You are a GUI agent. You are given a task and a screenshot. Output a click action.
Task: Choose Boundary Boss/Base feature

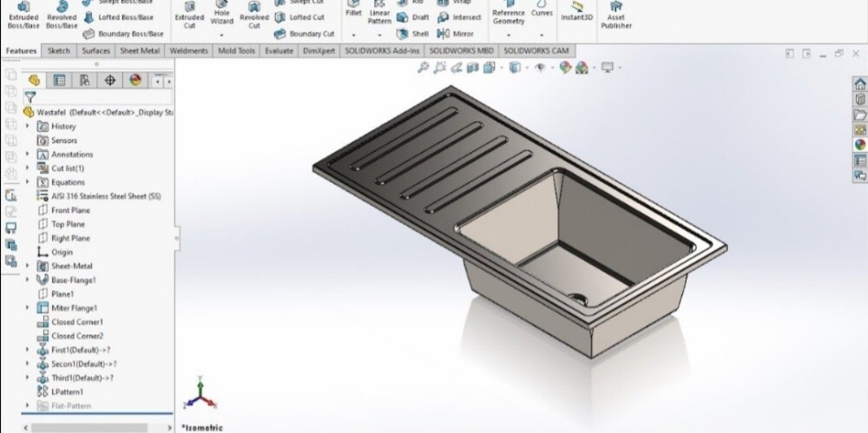click(123, 34)
